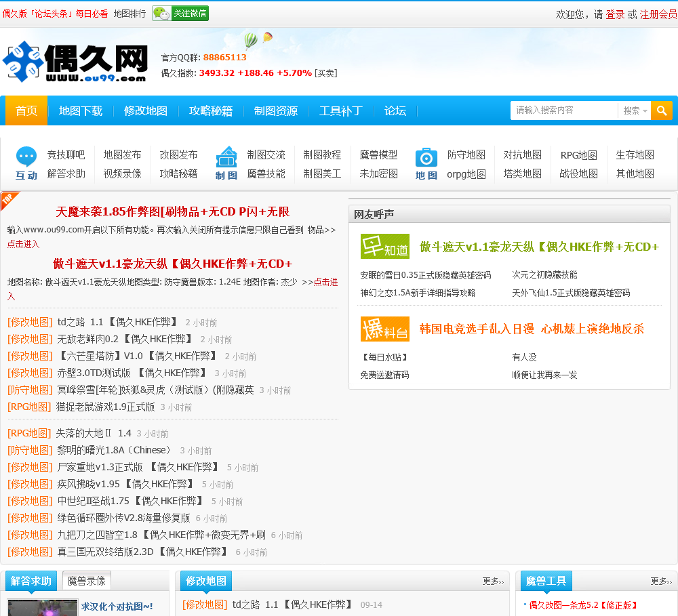The image size is (678, 616).
Task: Open 对抗地图 category link
Action: click(522, 155)
